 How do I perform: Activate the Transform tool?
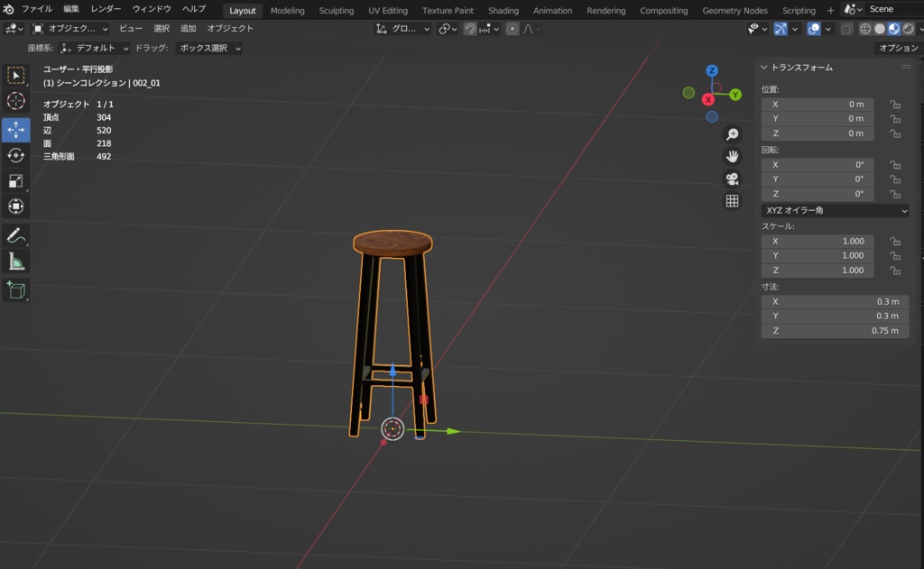(x=16, y=206)
